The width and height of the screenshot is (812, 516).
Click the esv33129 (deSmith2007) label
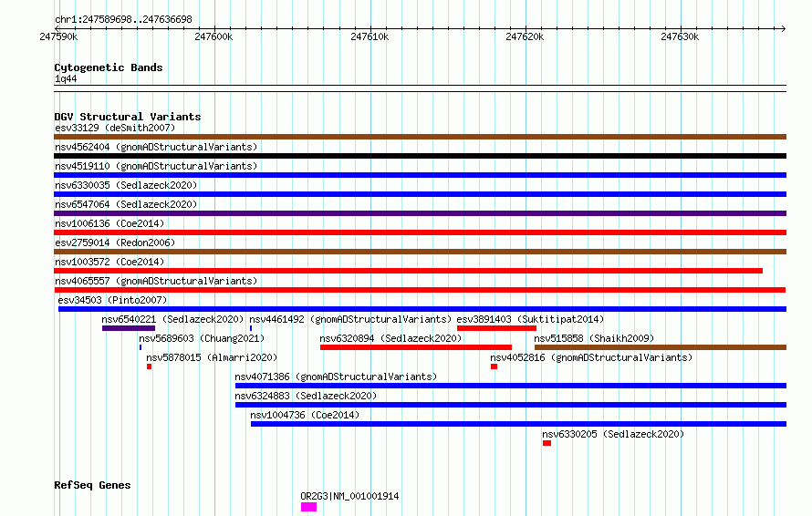pos(115,128)
